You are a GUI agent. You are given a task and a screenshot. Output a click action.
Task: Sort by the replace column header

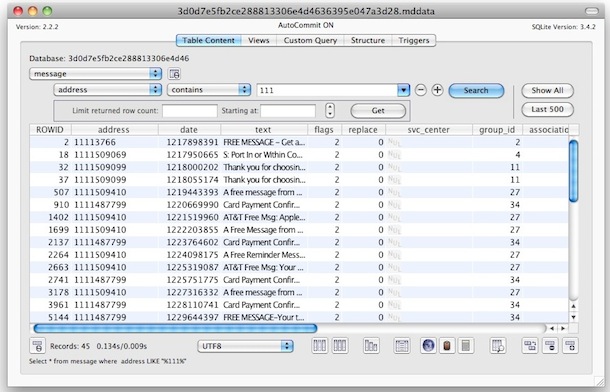click(363, 130)
